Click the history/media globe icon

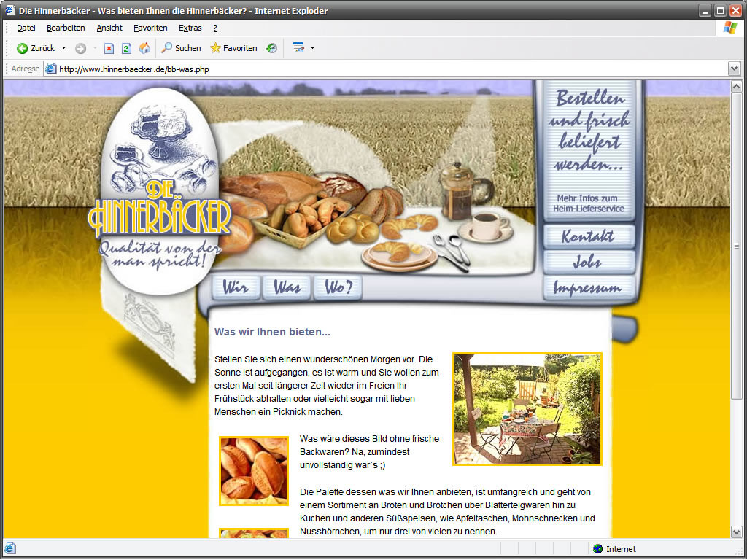(271, 48)
